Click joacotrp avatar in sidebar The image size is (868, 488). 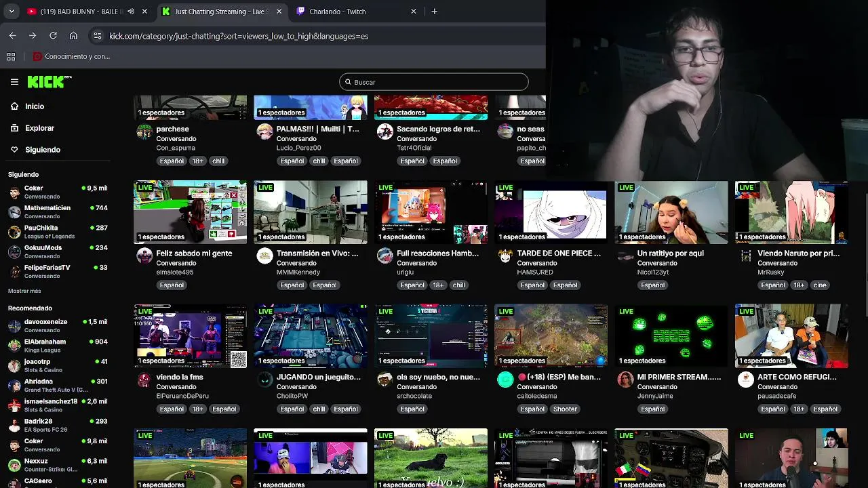coord(14,365)
